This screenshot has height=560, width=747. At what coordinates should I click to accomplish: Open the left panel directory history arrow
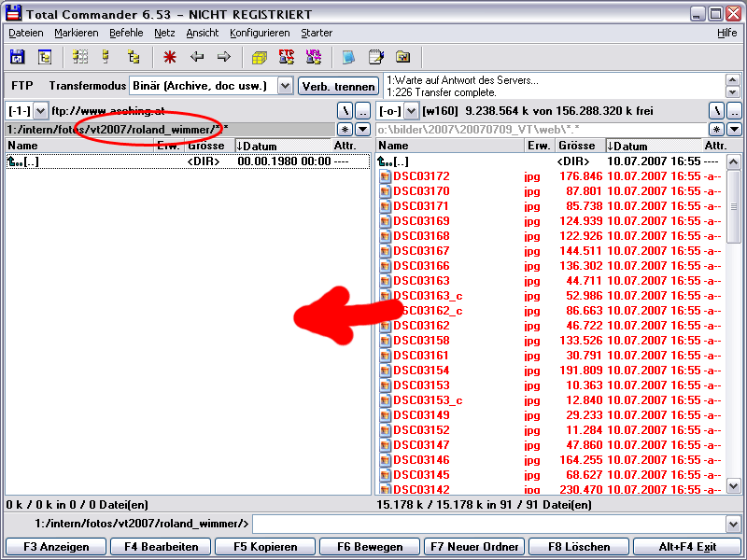pyautogui.click(x=362, y=129)
